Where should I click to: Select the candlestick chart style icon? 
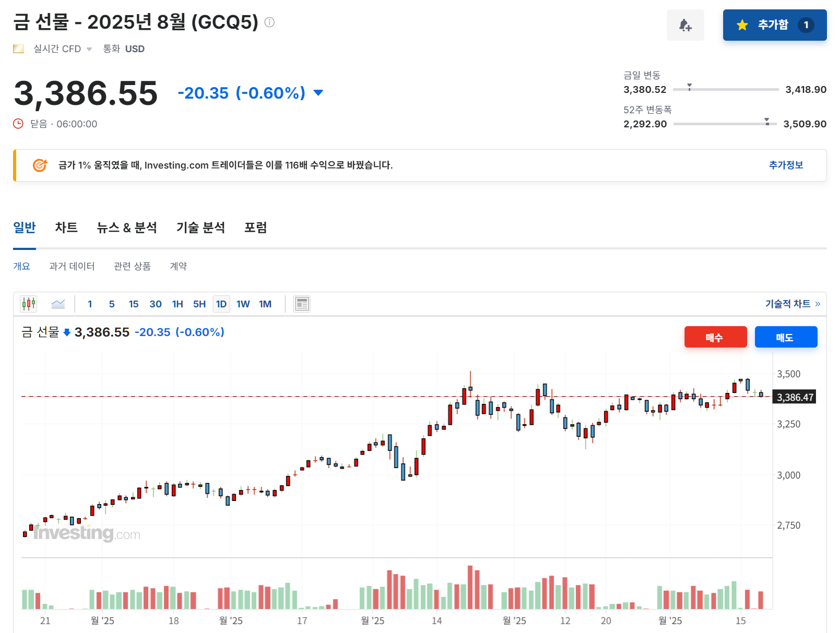pos(28,304)
